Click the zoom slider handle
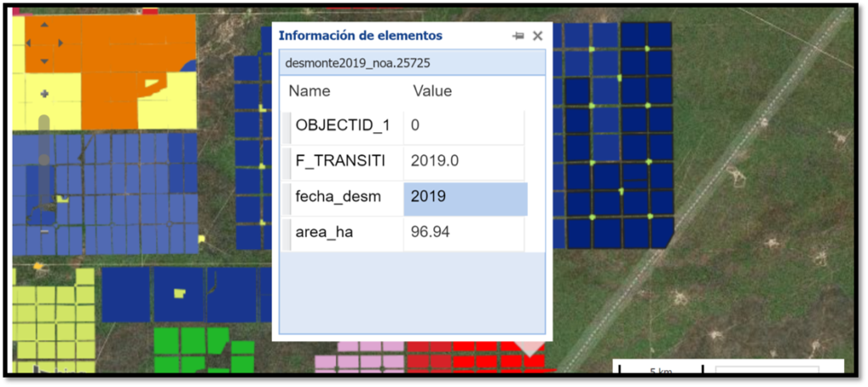Viewport: 868px width, 387px height. [x=44, y=159]
